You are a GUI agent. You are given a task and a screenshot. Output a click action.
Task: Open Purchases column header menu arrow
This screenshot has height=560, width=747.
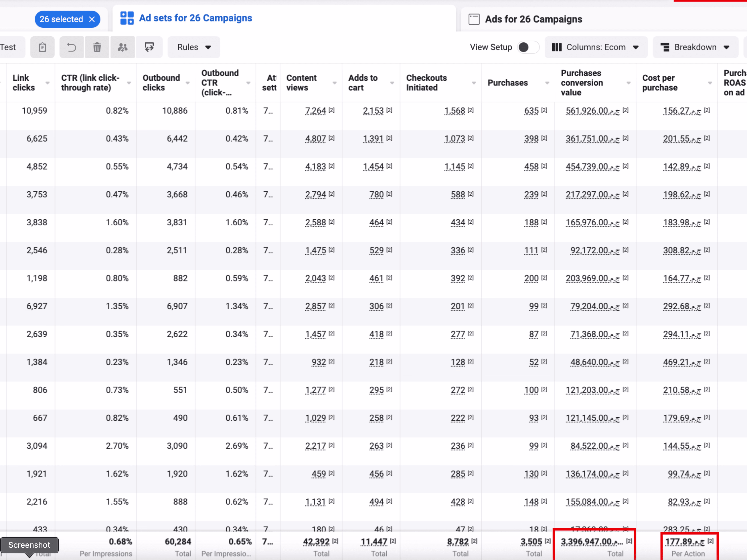pos(547,83)
